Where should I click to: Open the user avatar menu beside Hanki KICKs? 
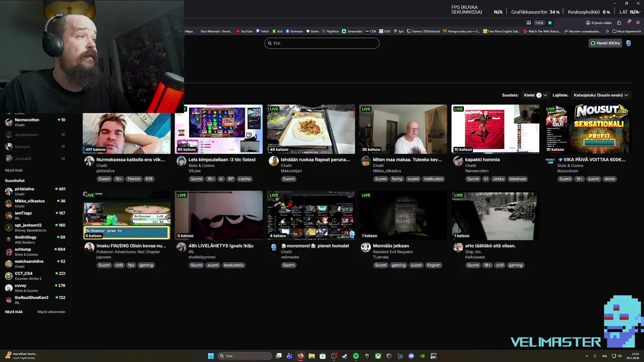pos(628,43)
